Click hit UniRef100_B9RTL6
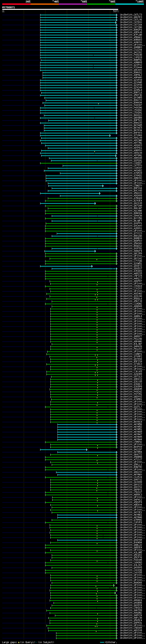Screen dimensions: 146x644 pos(131,93)
